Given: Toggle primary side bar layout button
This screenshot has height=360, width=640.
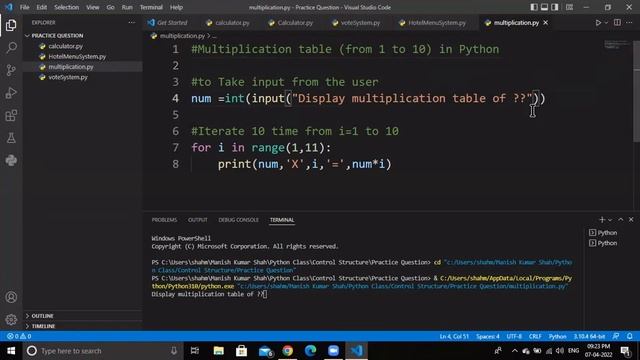Looking at the screenshot, I should click(534, 7).
